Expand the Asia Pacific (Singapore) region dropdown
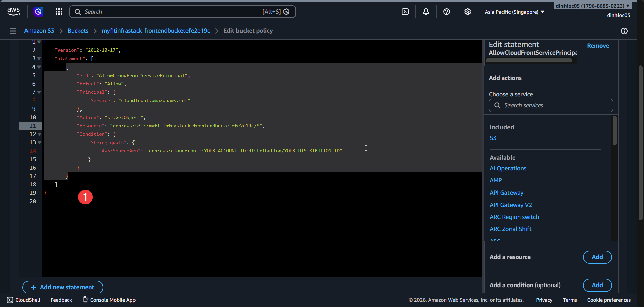 tap(515, 12)
